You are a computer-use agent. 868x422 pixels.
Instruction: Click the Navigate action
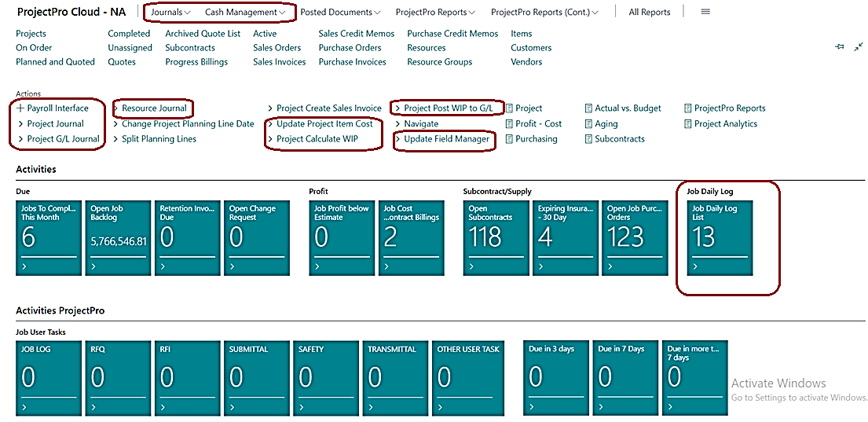coord(417,123)
